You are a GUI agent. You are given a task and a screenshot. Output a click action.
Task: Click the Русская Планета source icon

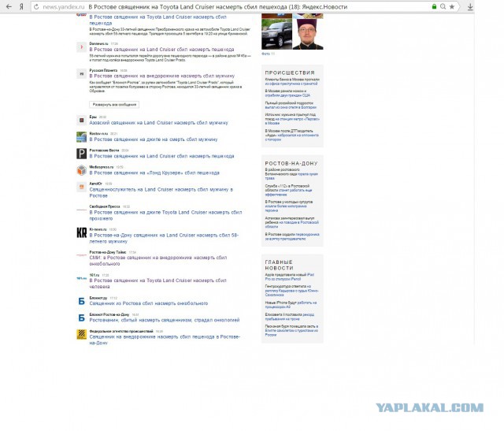pyautogui.click(x=81, y=73)
